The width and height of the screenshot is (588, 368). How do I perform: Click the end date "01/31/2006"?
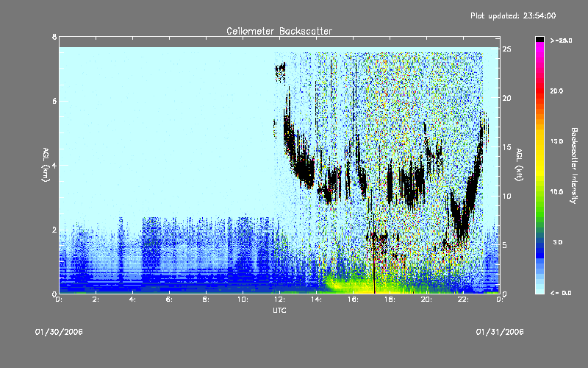tap(500, 332)
